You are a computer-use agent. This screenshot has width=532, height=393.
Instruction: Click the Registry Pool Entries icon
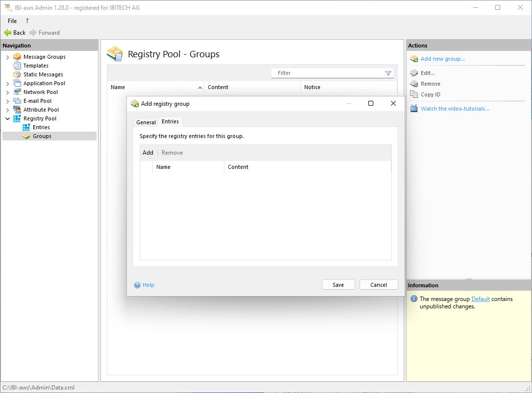pos(26,127)
